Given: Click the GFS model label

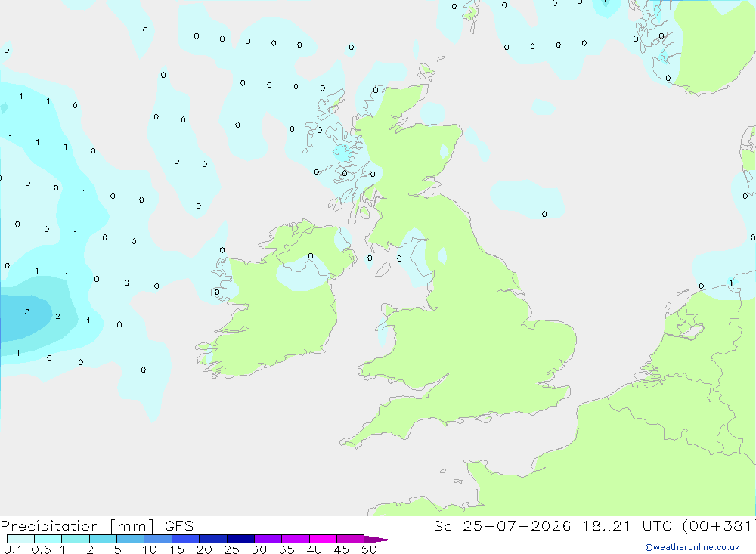Looking at the screenshot, I should coord(179,526).
